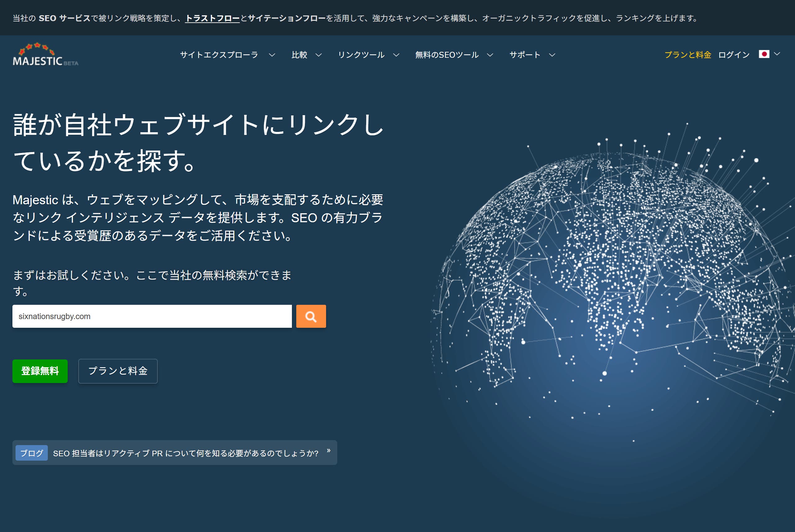Open the サポート menu
795x532 pixels.
coord(525,55)
